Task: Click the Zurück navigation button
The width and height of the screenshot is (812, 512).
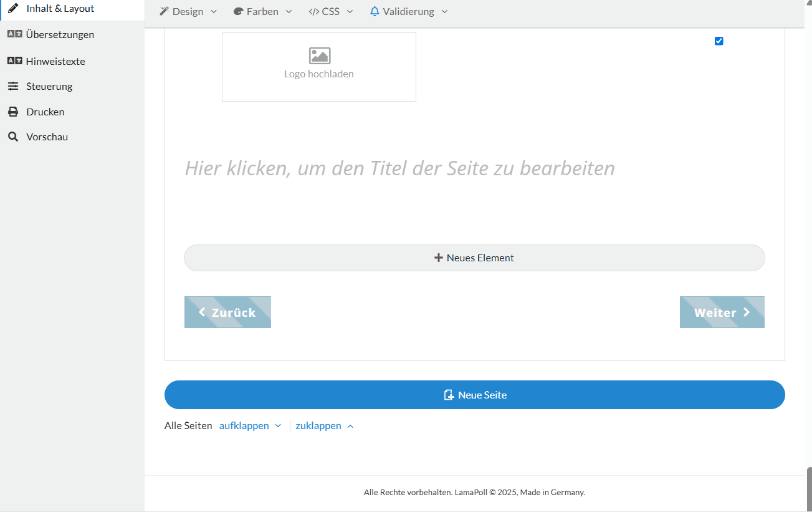Action: tap(227, 312)
